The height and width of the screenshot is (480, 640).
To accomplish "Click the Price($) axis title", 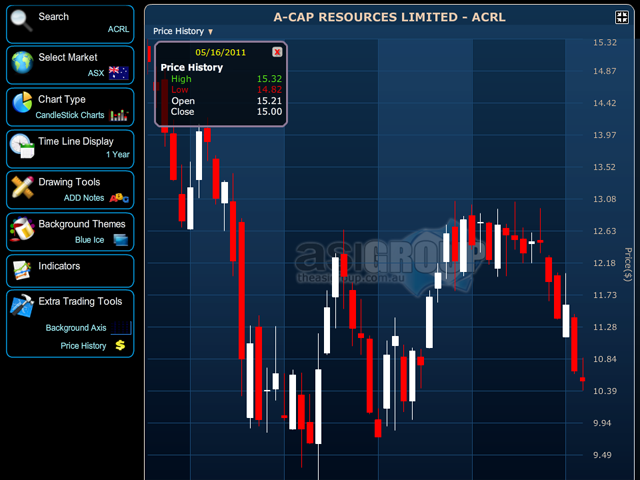I will pyautogui.click(x=628, y=264).
